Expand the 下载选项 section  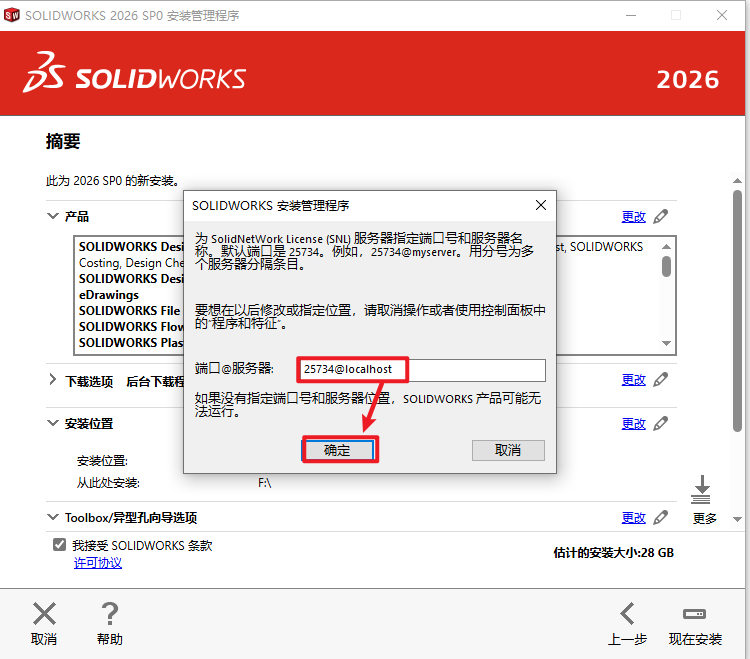pos(52,380)
